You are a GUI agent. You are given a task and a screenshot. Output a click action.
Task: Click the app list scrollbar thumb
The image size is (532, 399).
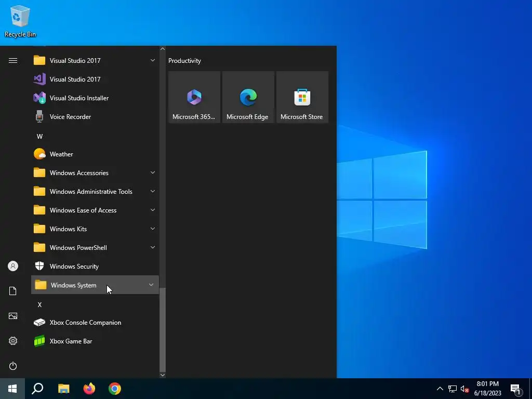pyautogui.click(x=163, y=330)
